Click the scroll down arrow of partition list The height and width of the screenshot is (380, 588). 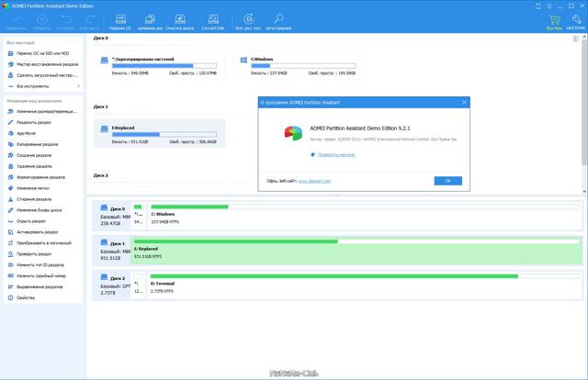pos(584,192)
